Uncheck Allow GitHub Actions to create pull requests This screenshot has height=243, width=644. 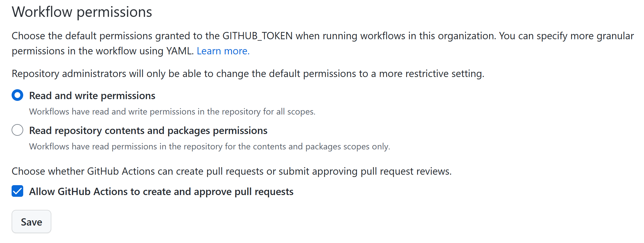pos(17,191)
